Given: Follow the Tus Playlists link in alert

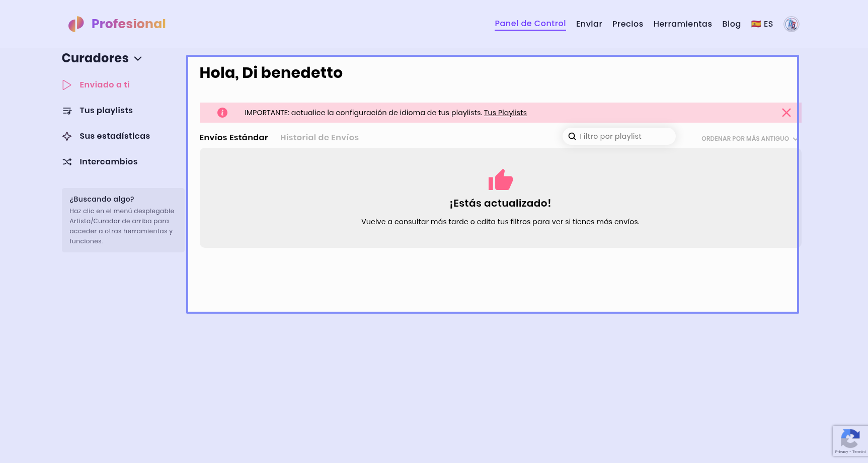Looking at the screenshot, I should 505,113.
